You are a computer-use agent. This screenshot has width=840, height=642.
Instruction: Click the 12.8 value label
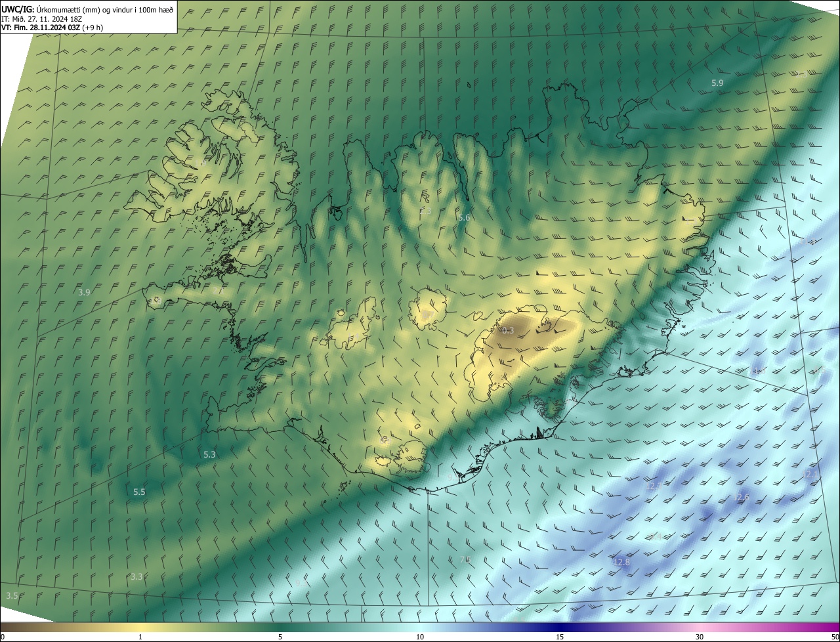621,562
